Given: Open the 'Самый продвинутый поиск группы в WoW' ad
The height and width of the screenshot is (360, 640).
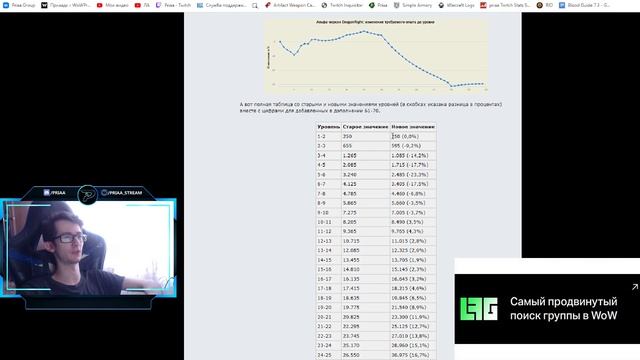Looking at the screenshot, I should click(563, 309).
